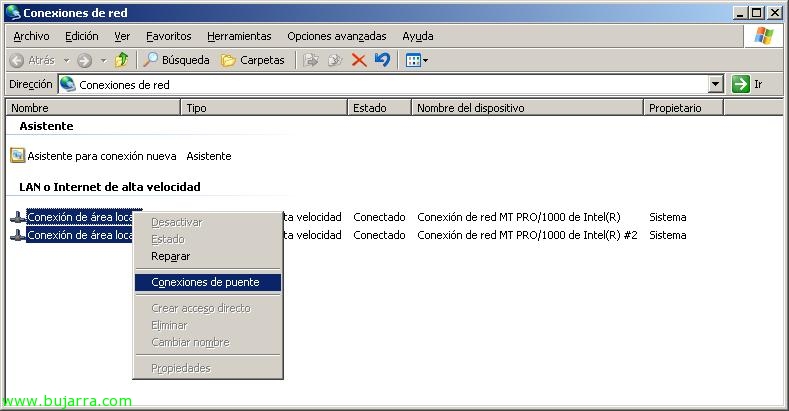The width and height of the screenshot is (789, 411).
Task: Click the Estado context menu entry
Action: click(208, 239)
